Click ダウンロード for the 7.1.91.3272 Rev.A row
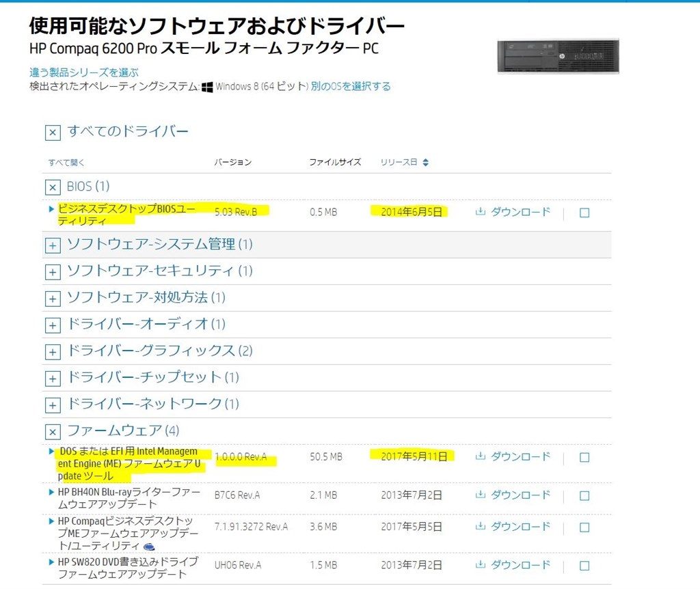Image resolution: width=700 pixels, height=589 pixels. point(520,526)
